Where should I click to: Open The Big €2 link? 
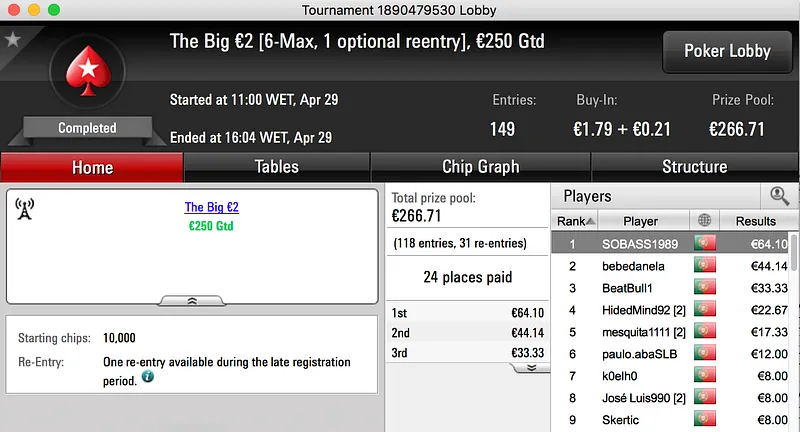(x=211, y=208)
